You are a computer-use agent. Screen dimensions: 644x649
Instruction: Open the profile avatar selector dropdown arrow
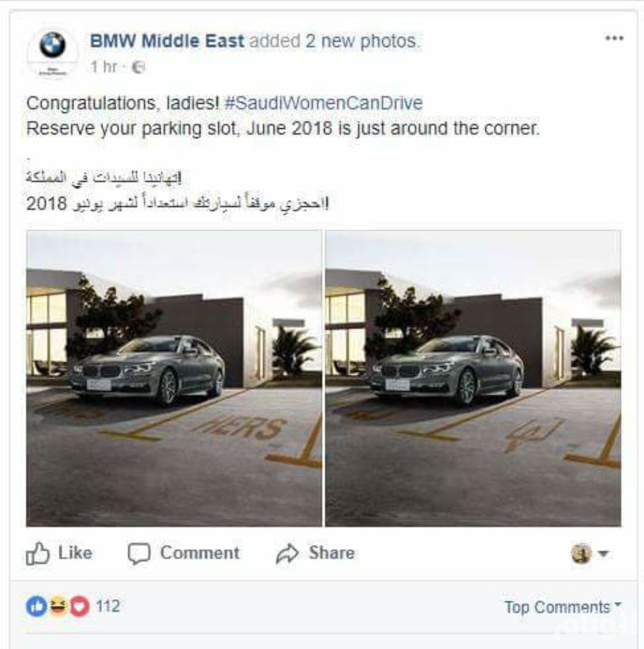pos(603,553)
